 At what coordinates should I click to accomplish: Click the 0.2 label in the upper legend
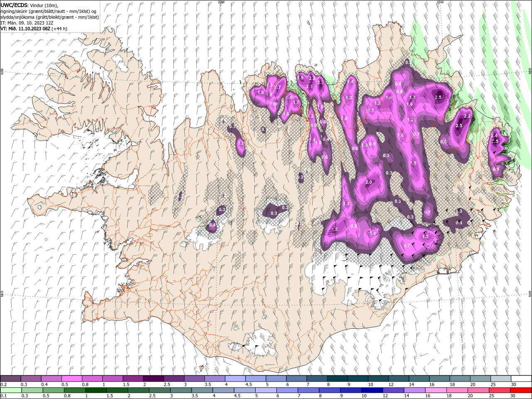point(4,384)
